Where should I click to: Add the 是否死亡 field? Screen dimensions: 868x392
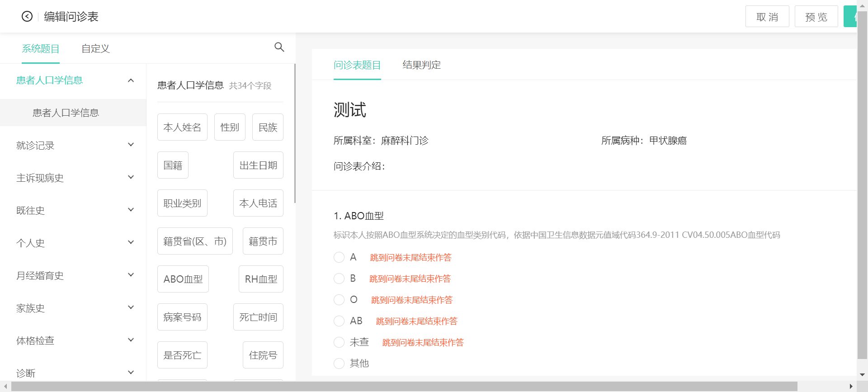coord(182,355)
